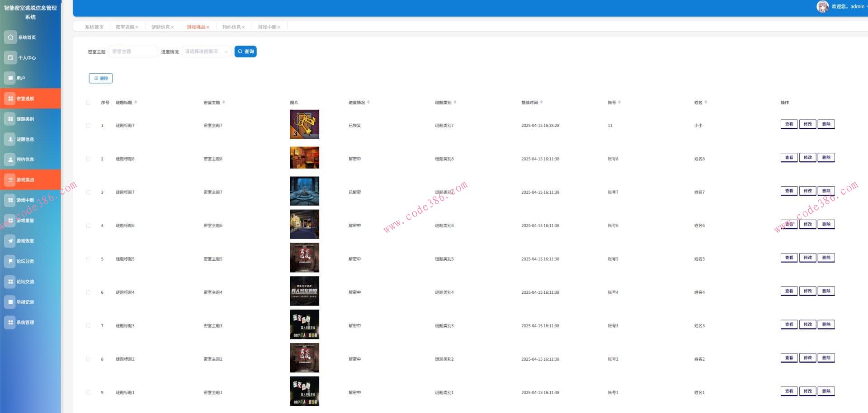Open 举报记录 using its sidebar icon
868x413 pixels.
click(10, 302)
